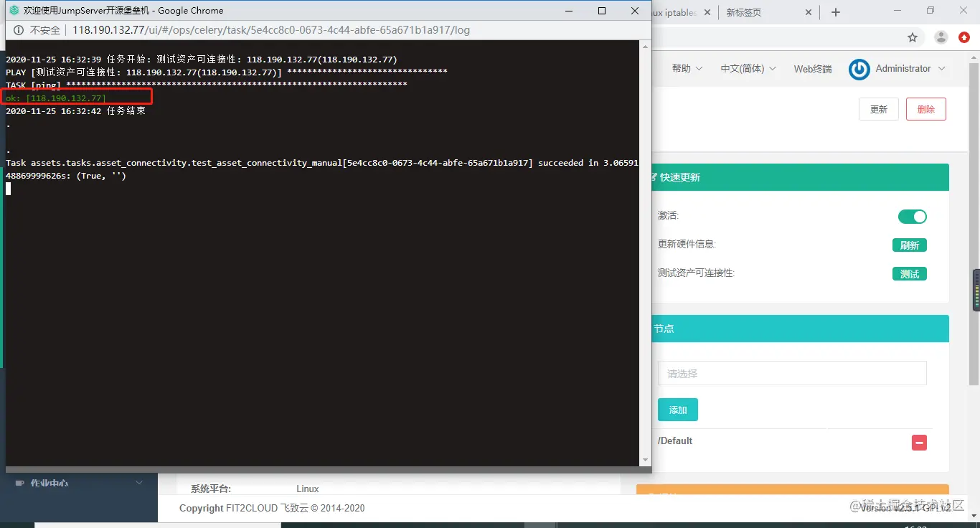980x528 pixels.
Task: Open a new tab with the plus icon
Action: click(x=835, y=12)
